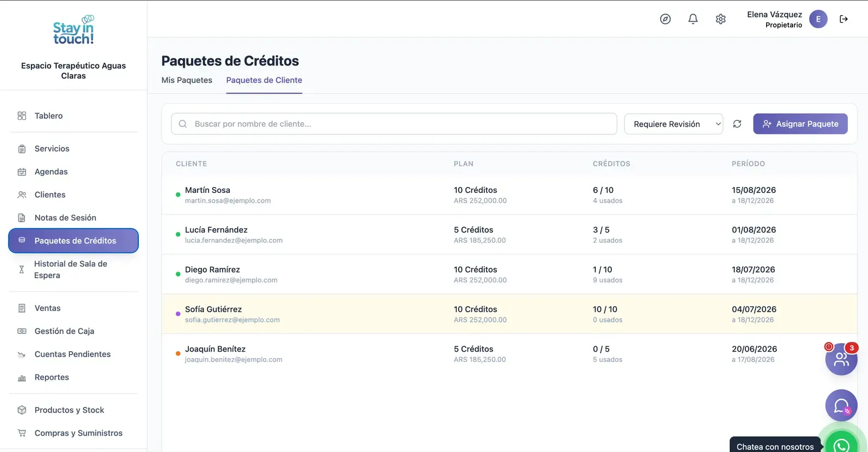Switch to Mis Paquetes tab
The height and width of the screenshot is (452, 868).
coord(187,80)
